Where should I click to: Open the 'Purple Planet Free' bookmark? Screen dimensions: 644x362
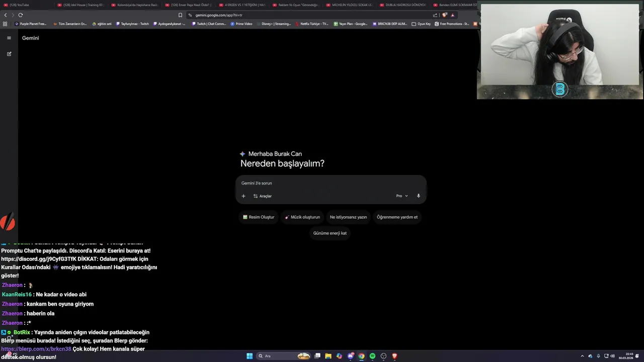point(31,24)
